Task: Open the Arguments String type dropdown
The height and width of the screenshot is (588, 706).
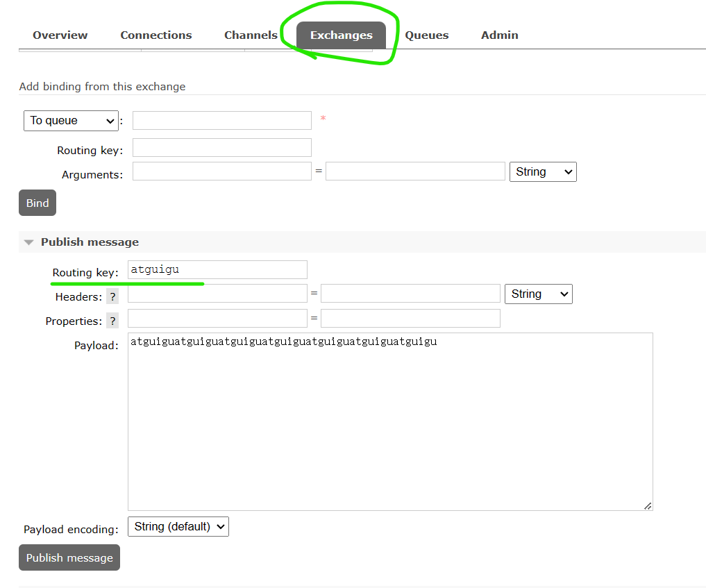Action: point(543,171)
